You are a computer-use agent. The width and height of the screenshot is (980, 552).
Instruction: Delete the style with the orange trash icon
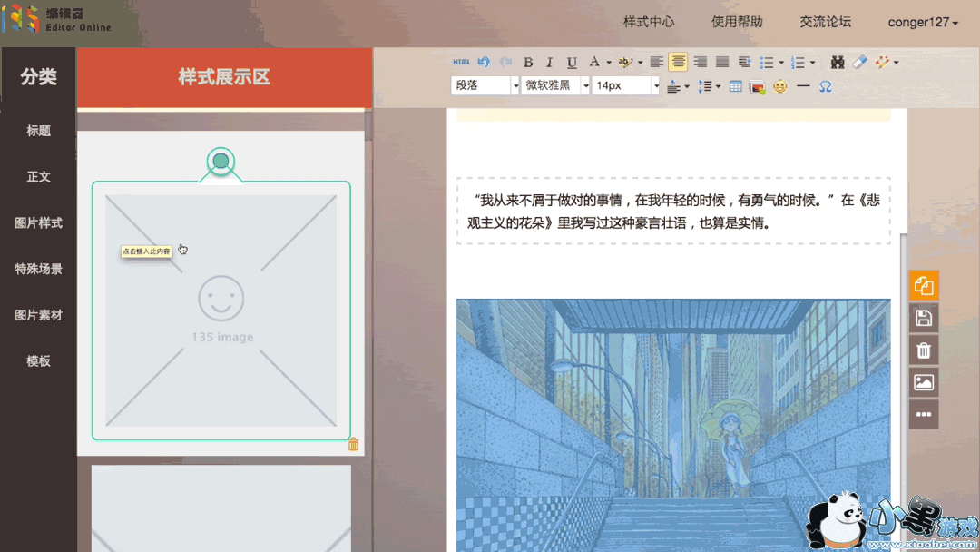tap(354, 444)
